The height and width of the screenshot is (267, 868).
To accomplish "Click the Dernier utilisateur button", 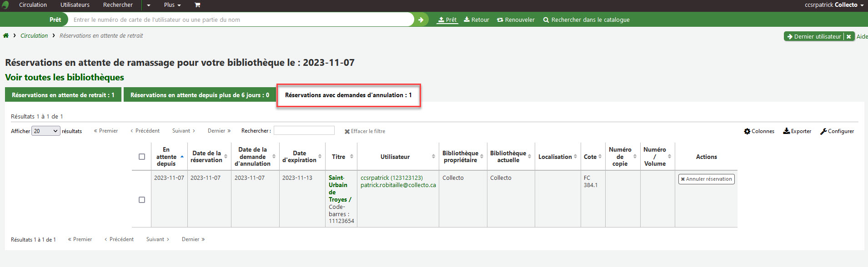I will pos(814,36).
